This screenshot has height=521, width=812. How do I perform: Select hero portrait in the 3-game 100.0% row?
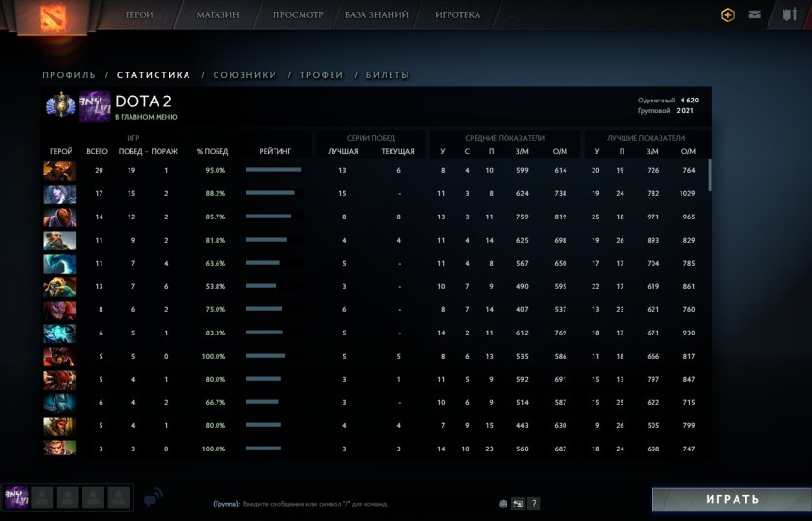pos(60,448)
